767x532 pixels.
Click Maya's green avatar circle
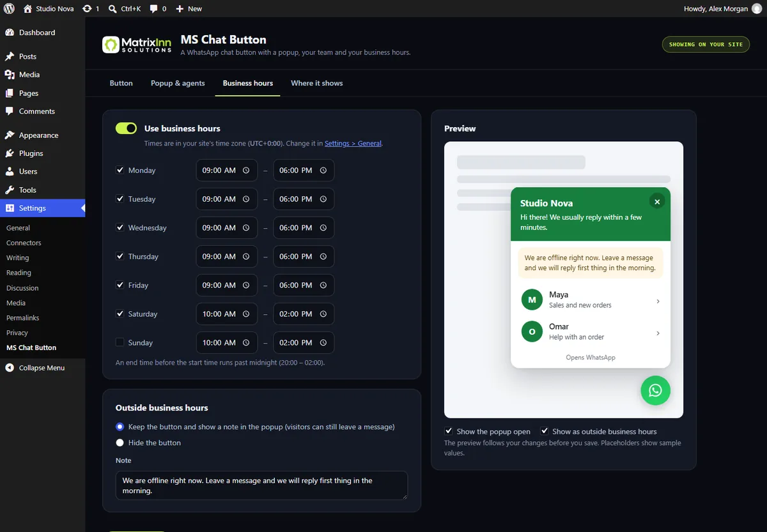(x=532, y=300)
